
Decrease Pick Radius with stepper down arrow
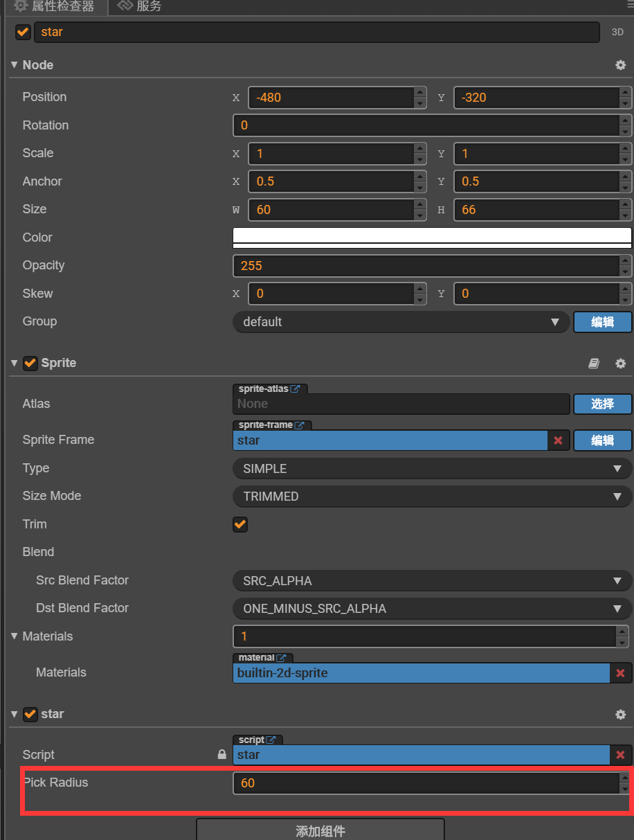[x=626, y=789]
